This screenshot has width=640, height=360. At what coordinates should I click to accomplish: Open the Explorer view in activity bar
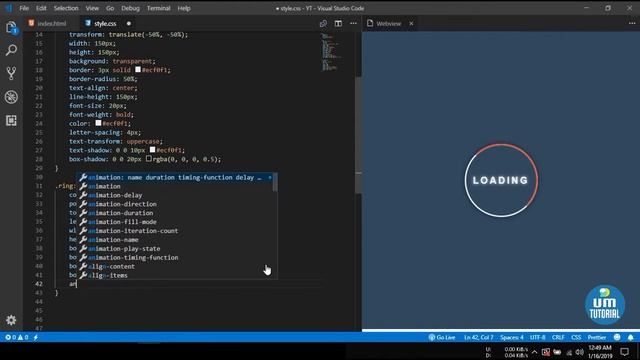click(x=11, y=28)
